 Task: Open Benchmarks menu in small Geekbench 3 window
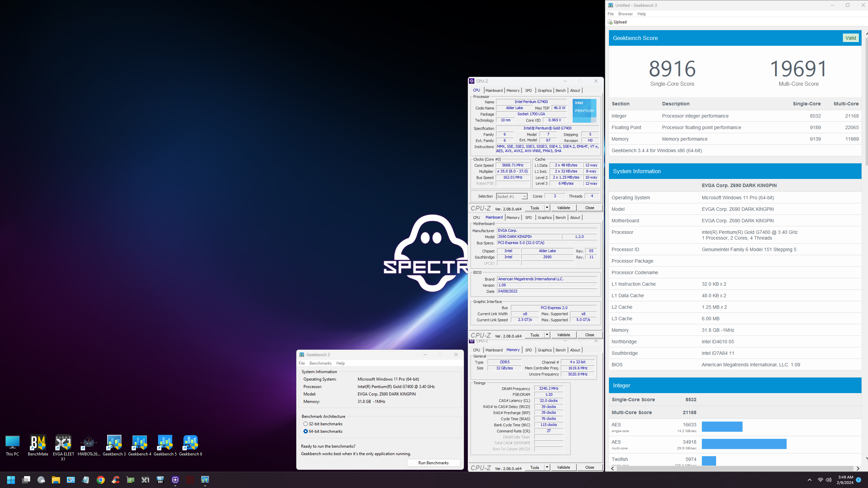pos(320,363)
